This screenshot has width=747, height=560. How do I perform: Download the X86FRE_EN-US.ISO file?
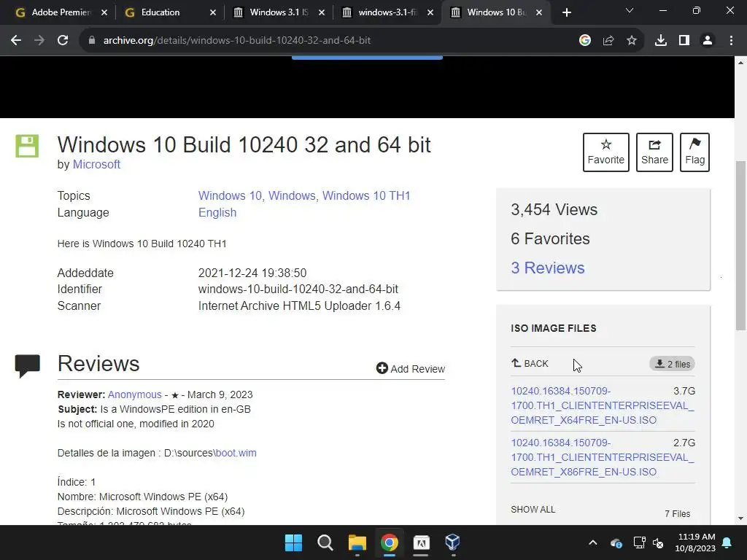point(602,457)
